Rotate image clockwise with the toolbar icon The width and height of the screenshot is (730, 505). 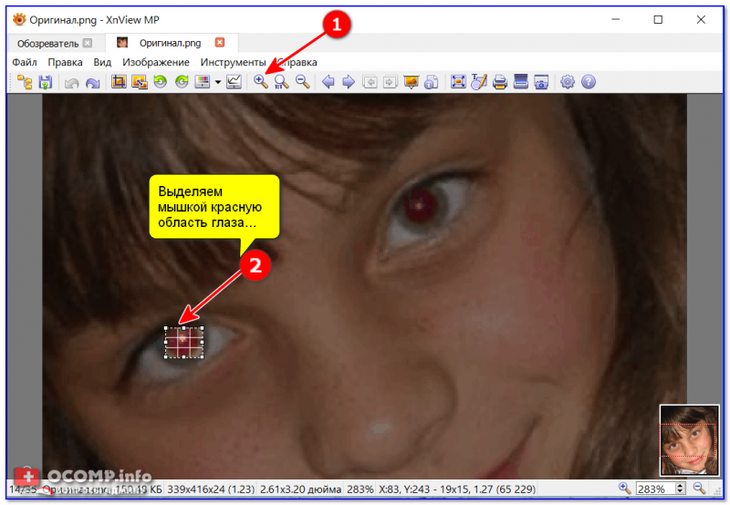pos(182,82)
